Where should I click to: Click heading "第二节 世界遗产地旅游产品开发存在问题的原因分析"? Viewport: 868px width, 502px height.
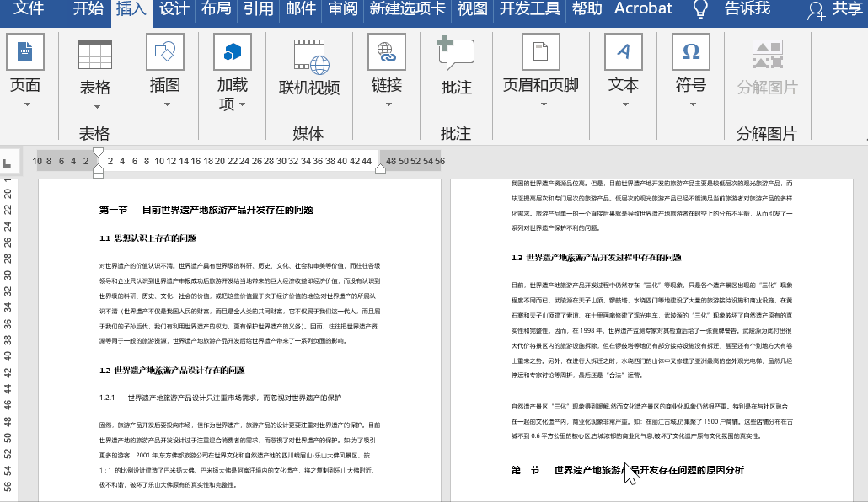pyautogui.click(x=627, y=470)
